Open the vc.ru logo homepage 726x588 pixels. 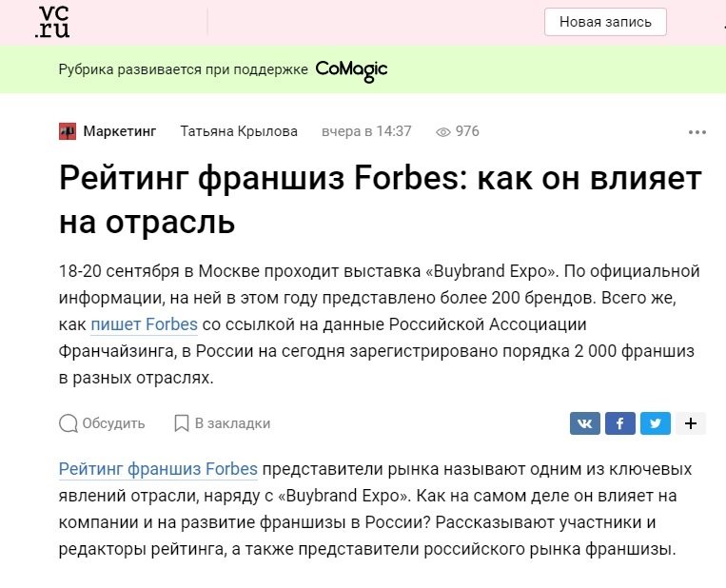(x=52, y=22)
